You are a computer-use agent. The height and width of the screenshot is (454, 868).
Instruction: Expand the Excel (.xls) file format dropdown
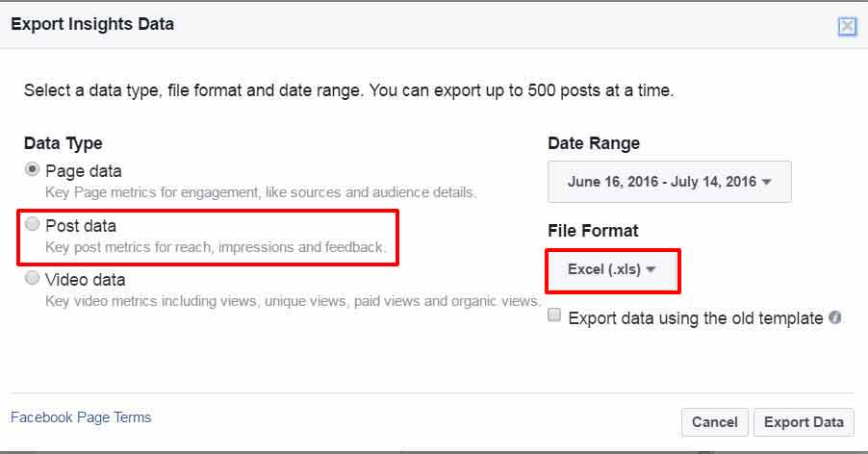click(612, 270)
